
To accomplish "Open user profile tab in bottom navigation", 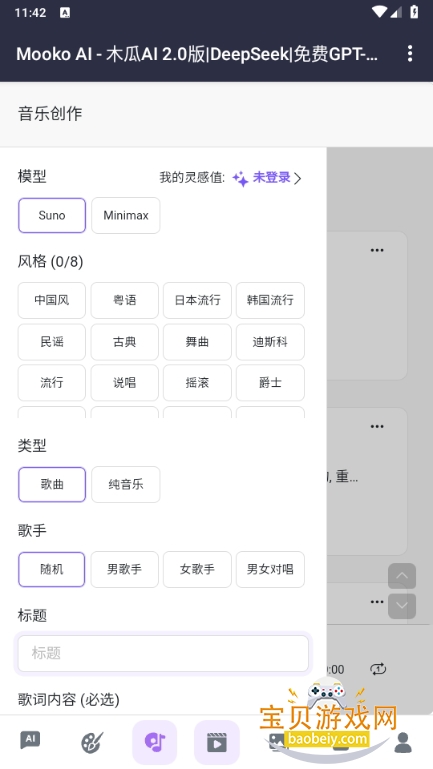I will [403, 743].
